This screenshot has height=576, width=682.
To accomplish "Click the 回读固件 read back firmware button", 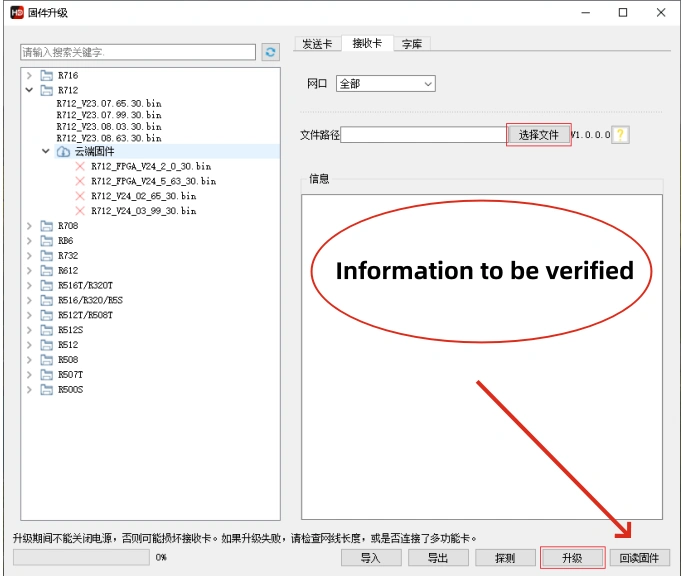I will click(x=639, y=558).
